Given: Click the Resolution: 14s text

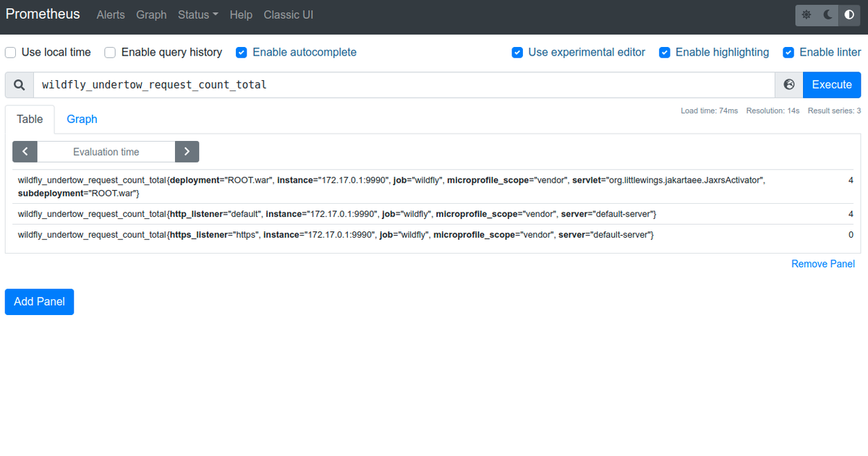Looking at the screenshot, I should [773, 111].
